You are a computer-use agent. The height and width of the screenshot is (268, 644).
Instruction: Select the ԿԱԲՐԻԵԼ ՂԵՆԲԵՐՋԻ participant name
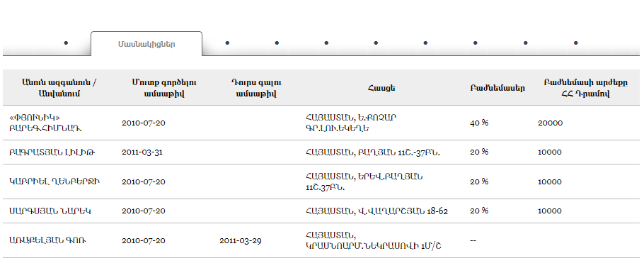click(x=54, y=182)
